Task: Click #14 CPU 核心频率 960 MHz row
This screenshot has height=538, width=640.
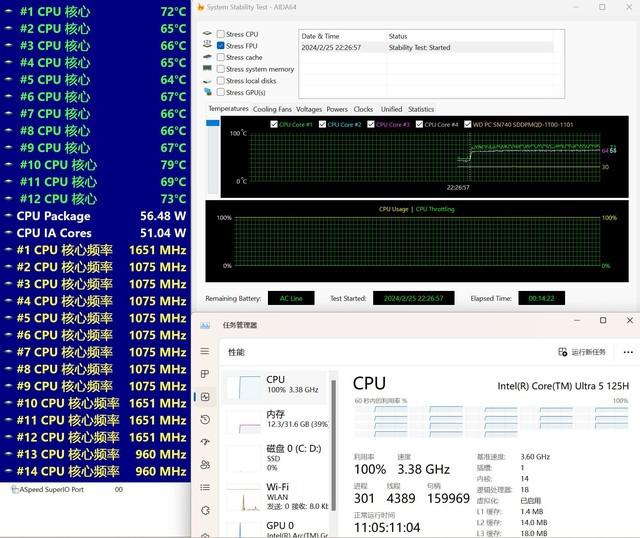Action: pyautogui.click(x=95, y=471)
